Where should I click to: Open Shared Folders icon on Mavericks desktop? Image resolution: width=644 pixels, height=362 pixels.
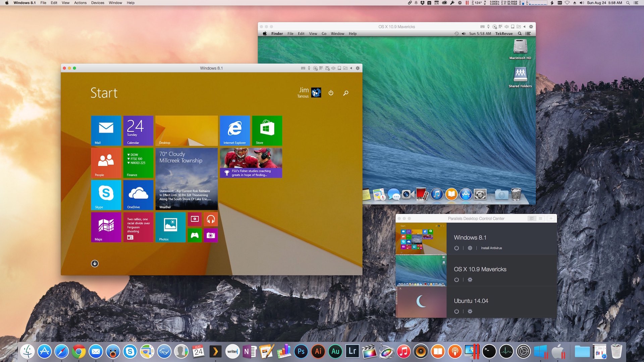(520, 77)
